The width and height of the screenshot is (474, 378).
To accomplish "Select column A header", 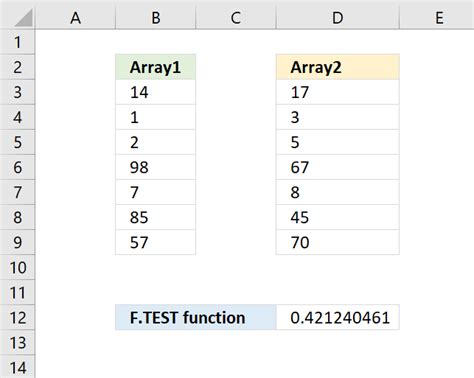I will [x=75, y=18].
